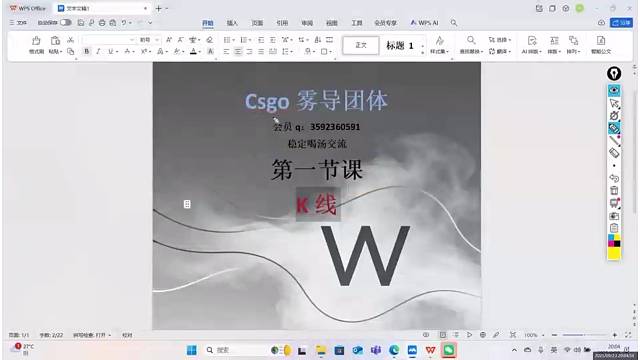
Task: Select the eraser annotation tool
Action: tap(614, 153)
